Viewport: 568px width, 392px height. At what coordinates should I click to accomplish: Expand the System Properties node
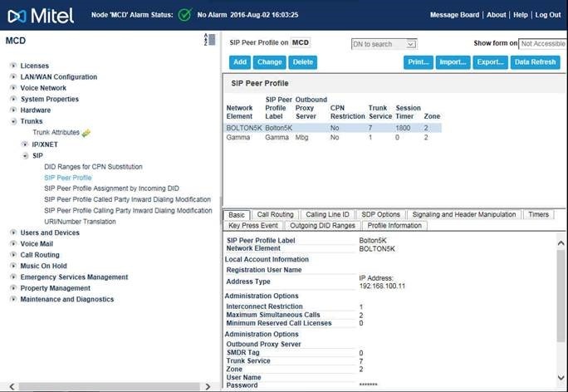tap(13, 99)
